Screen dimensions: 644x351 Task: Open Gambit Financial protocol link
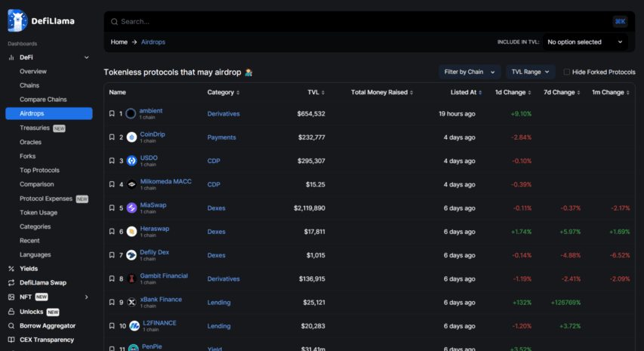164,276
